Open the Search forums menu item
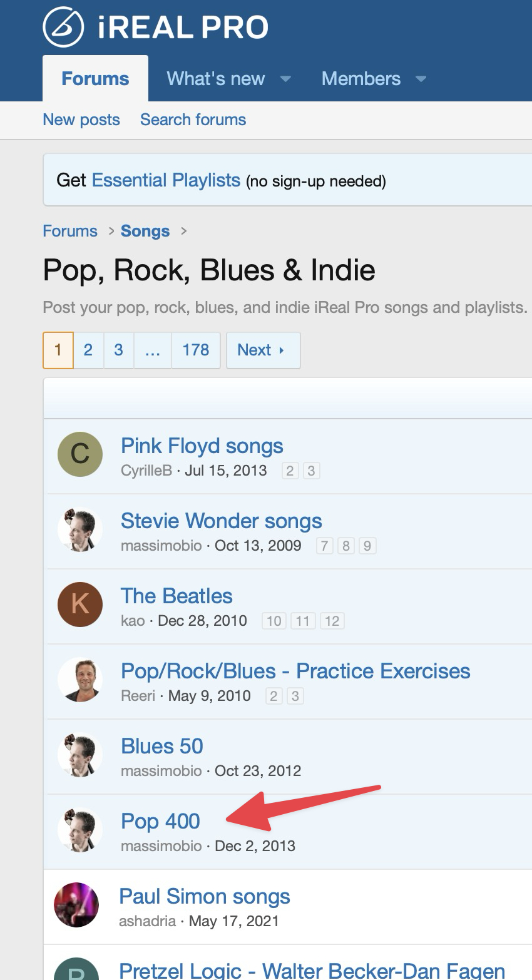The height and width of the screenshot is (980, 532). click(193, 120)
